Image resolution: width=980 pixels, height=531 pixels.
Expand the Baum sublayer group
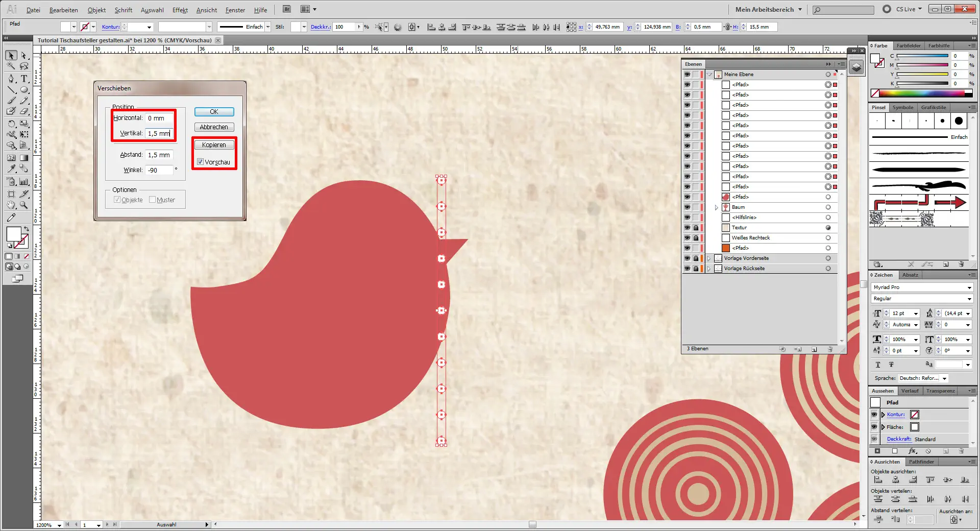click(x=717, y=207)
